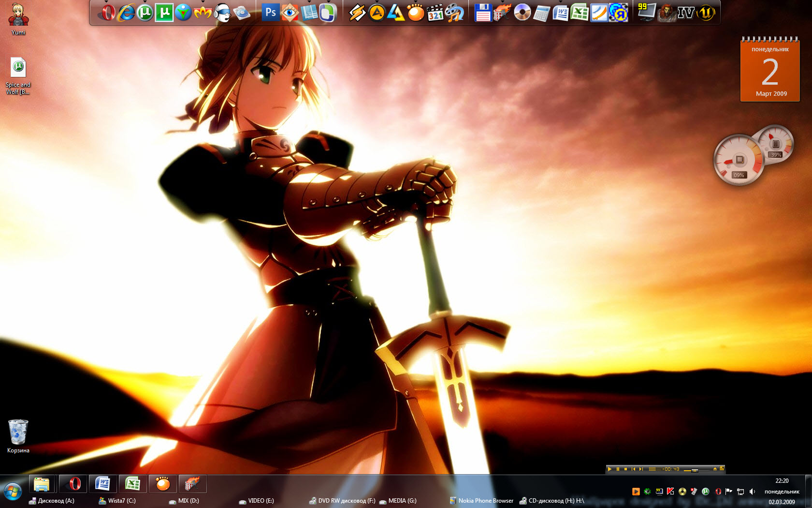Open Wista7 (C:) drive link
Image resolution: width=812 pixels, height=508 pixels.
[x=117, y=501]
